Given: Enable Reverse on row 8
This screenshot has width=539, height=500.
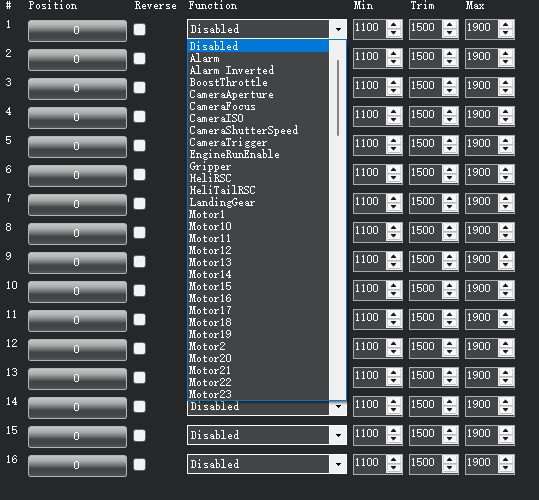Looking at the screenshot, I should [140, 233].
